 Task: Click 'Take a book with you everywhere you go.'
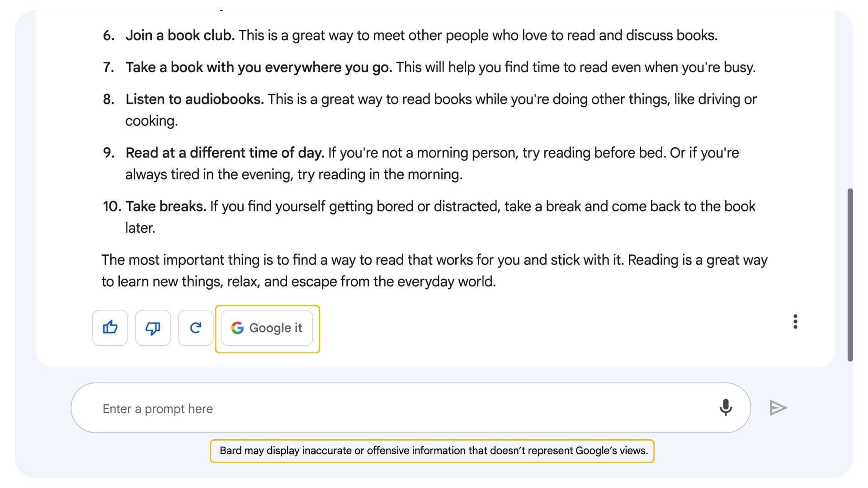tap(259, 67)
